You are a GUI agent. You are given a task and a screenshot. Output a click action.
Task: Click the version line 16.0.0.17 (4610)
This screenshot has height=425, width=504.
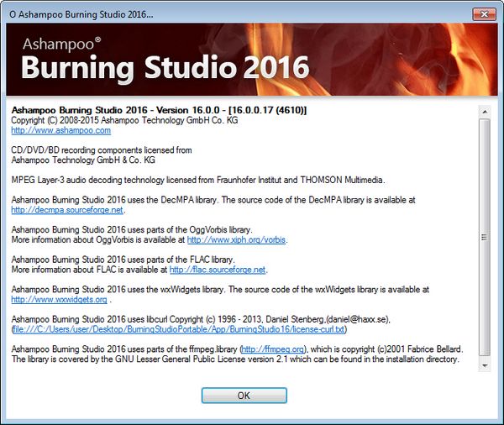click(x=159, y=110)
